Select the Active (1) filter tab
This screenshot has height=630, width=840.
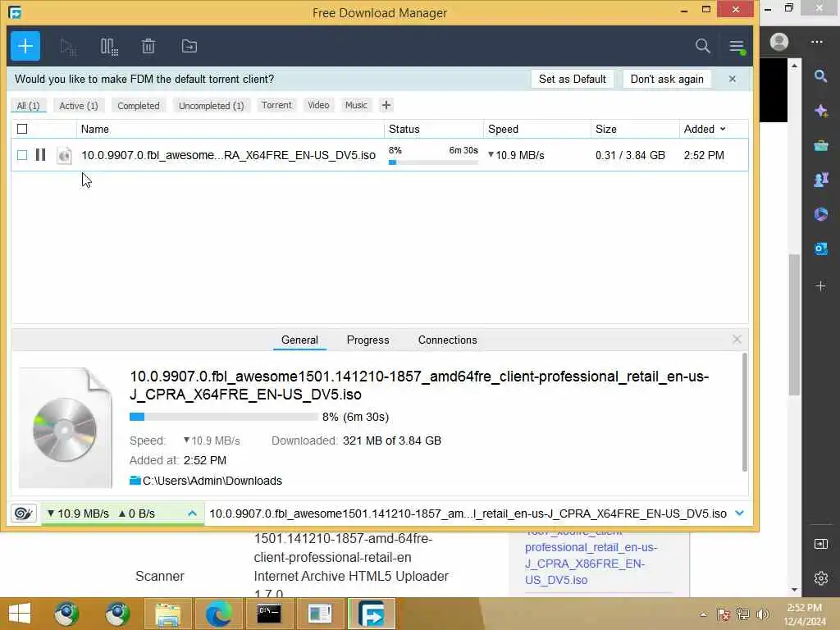[79, 106]
